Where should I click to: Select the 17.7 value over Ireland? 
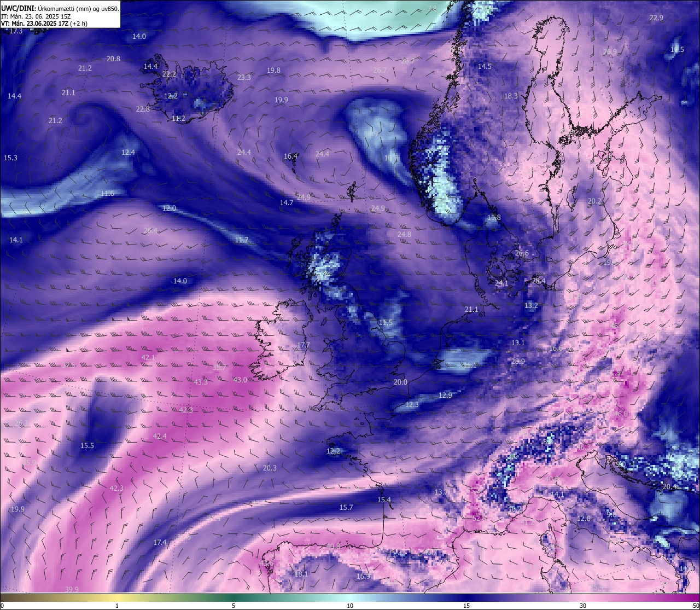pyautogui.click(x=304, y=346)
